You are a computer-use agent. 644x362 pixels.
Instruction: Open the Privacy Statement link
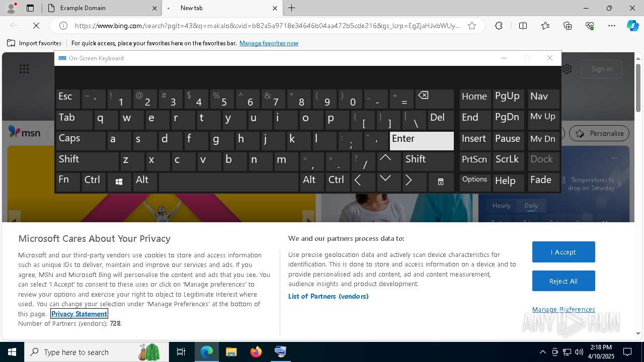tap(79, 314)
